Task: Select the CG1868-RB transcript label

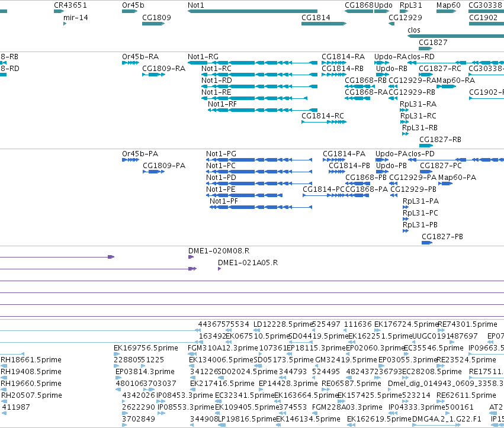Action: [x=366, y=81]
